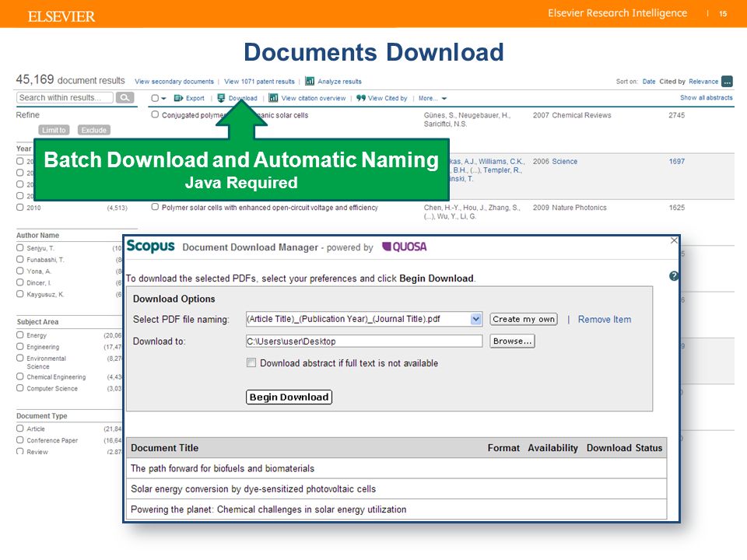Select 'Solar energy conversion by dye-sensitized' row
The height and width of the screenshot is (560, 747).
click(396, 489)
